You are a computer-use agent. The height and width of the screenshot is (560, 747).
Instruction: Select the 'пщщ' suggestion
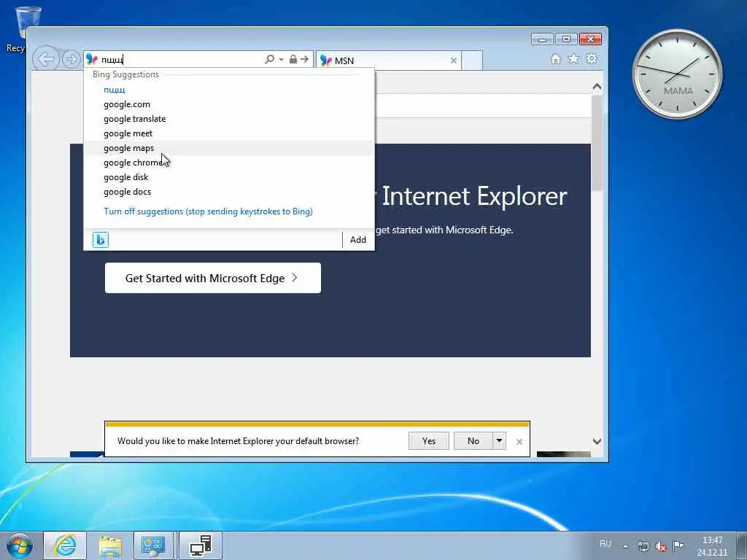228,90
